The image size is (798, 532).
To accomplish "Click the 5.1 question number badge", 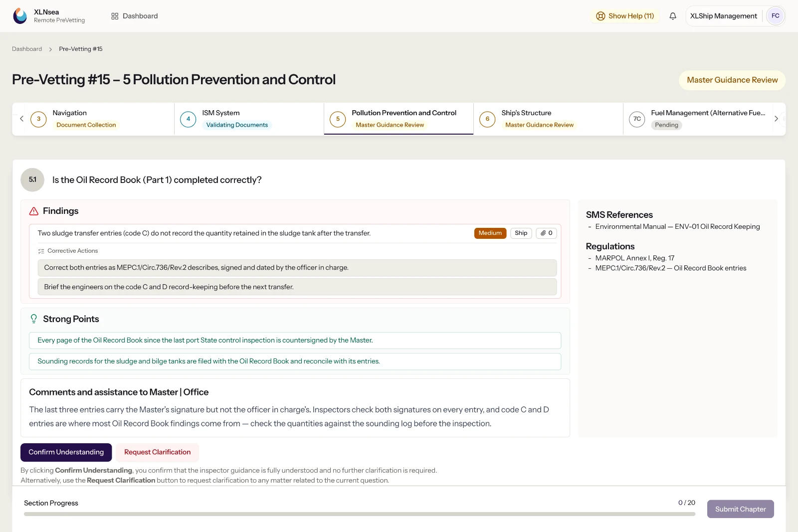I will 32,180.
